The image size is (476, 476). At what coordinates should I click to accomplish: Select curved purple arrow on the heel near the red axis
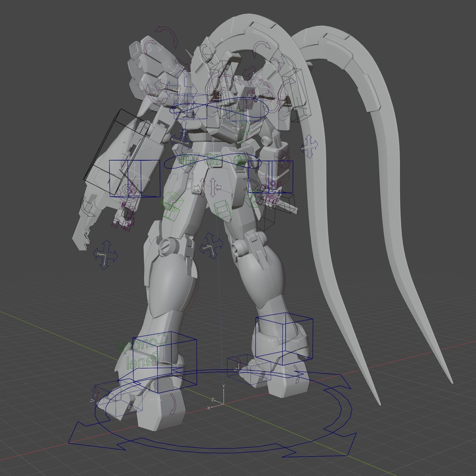click(174, 404)
